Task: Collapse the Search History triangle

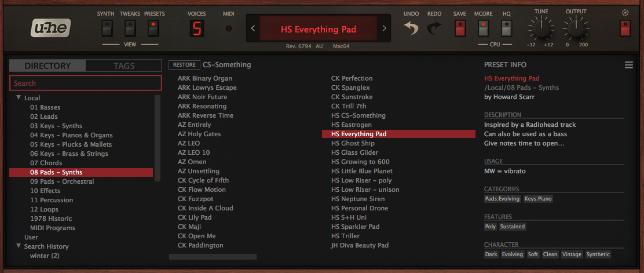Action: pyautogui.click(x=19, y=246)
